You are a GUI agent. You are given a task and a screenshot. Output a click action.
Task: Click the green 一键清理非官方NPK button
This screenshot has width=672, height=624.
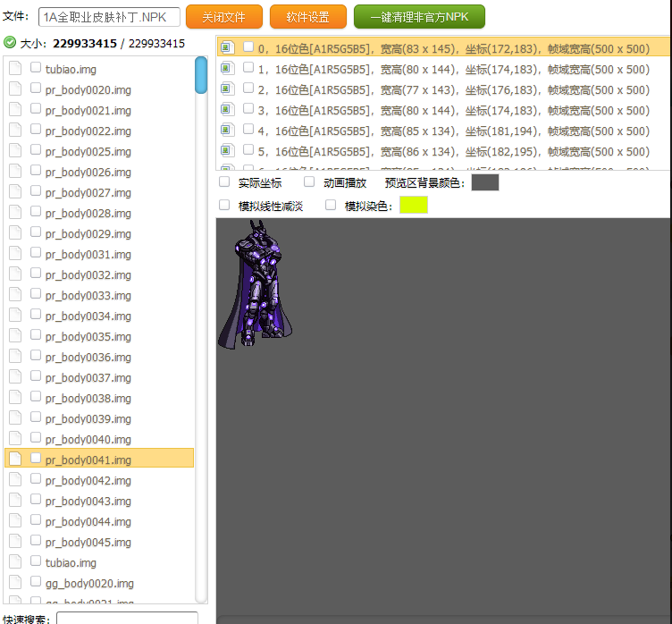[x=419, y=17]
